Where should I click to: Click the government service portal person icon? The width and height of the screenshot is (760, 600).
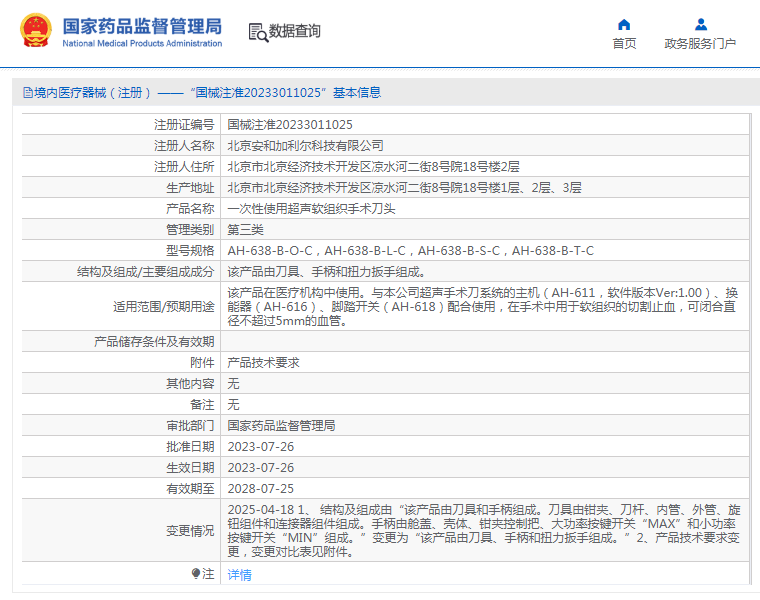(x=700, y=24)
